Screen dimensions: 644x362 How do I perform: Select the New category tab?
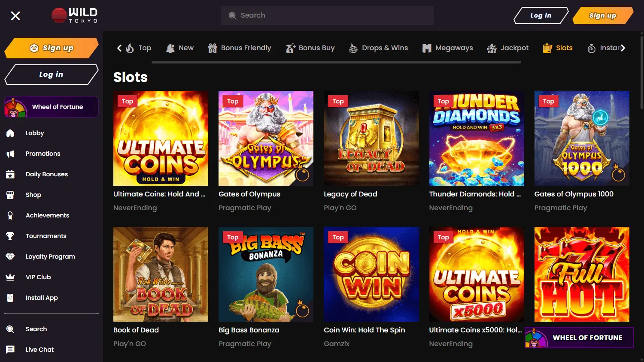coord(180,48)
